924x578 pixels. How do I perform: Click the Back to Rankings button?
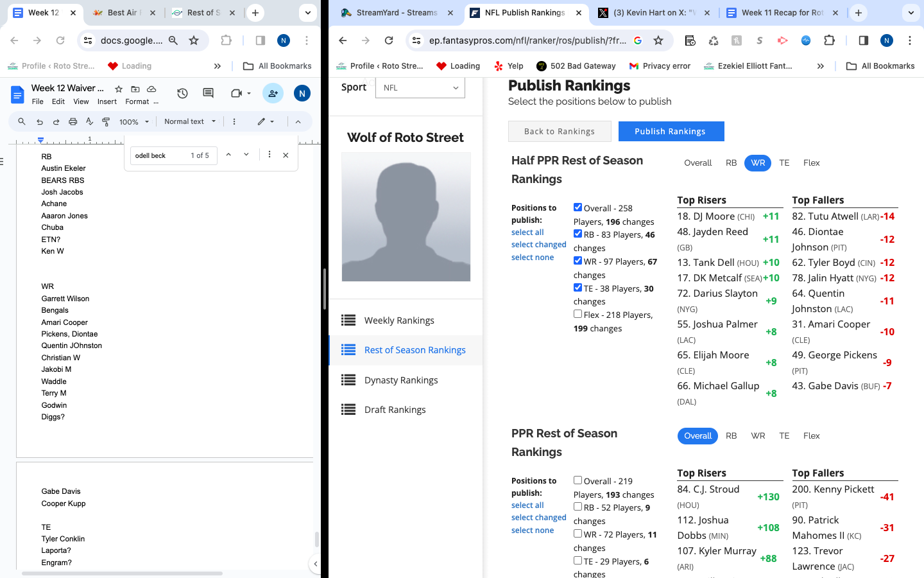(560, 131)
